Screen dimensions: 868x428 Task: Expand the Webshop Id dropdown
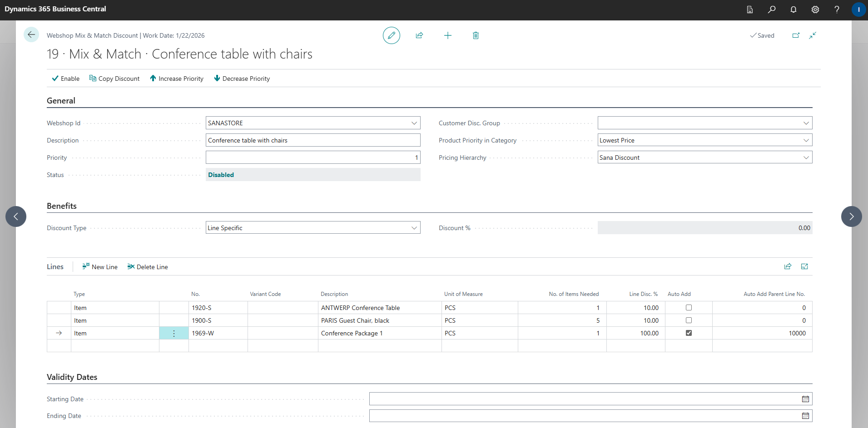(x=414, y=123)
